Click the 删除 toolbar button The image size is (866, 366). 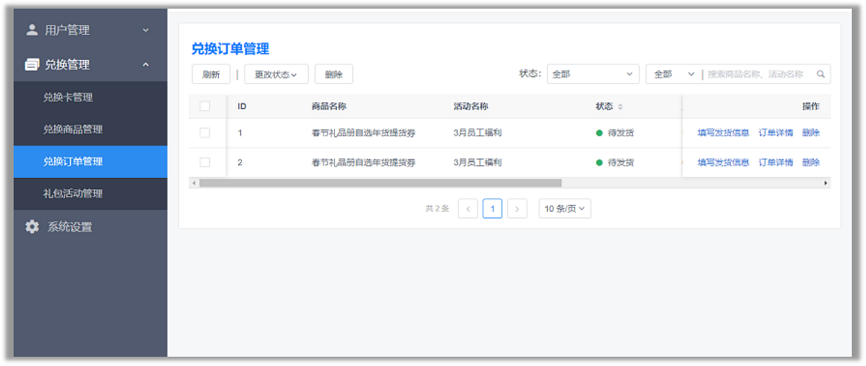[x=334, y=75]
